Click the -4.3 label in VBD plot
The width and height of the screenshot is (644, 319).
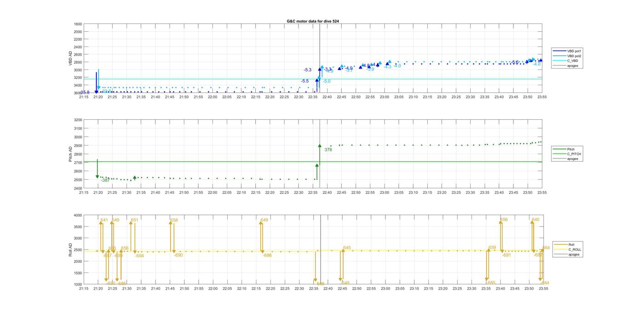click(x=387, y=67)
